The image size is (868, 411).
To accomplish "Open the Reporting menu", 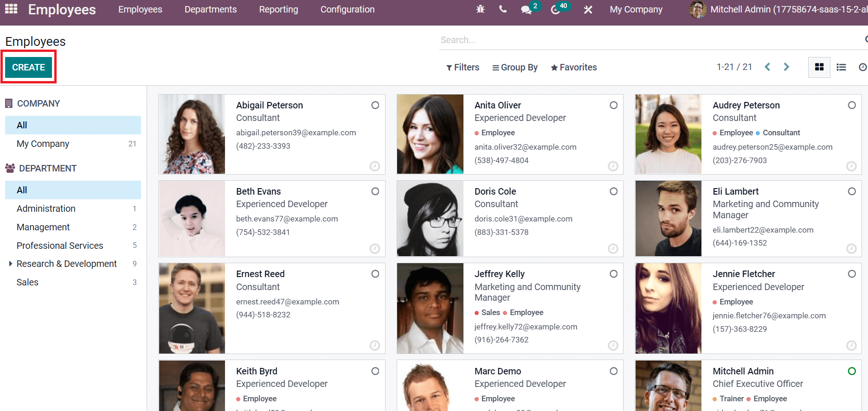I will [x=278, y=9].
